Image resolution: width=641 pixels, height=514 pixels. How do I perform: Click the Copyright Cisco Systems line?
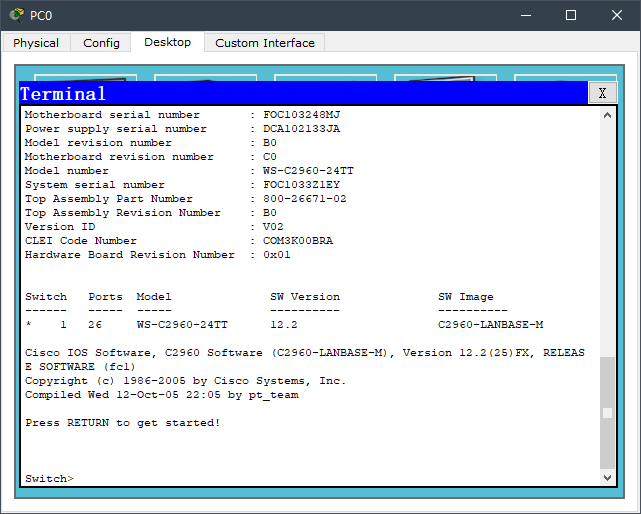[x=186, y=381]
